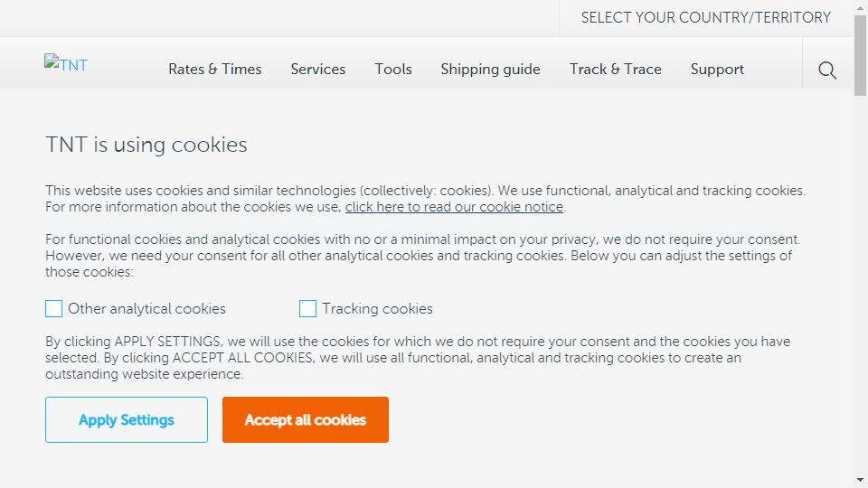Click the scrollbar down arrow
This screenshot has width=868, height=488.
[x=860, y=480]
